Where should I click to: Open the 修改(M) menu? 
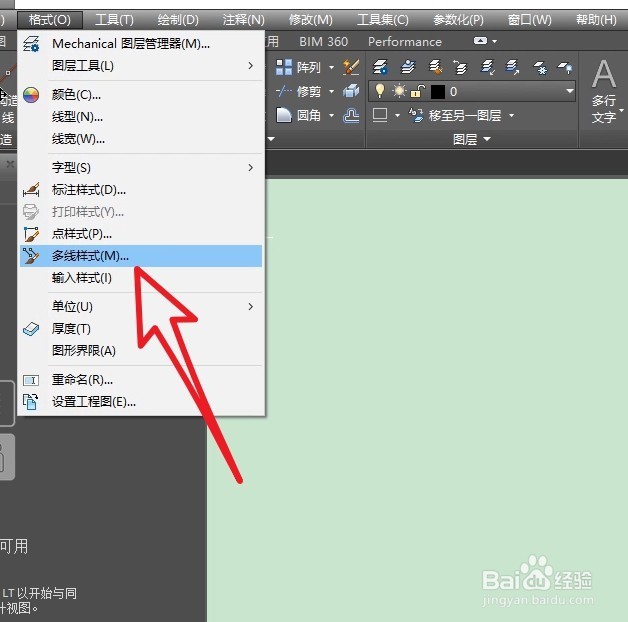tap(310, 20)
